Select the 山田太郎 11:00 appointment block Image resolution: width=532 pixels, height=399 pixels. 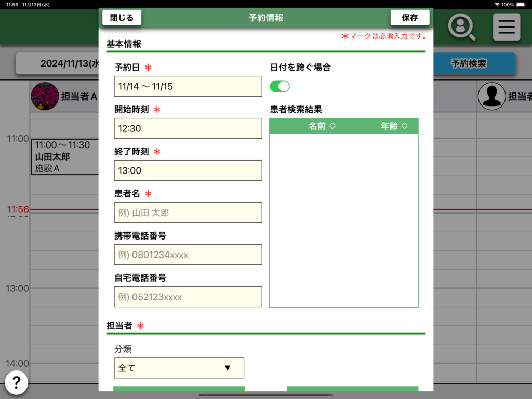point(65,156)
